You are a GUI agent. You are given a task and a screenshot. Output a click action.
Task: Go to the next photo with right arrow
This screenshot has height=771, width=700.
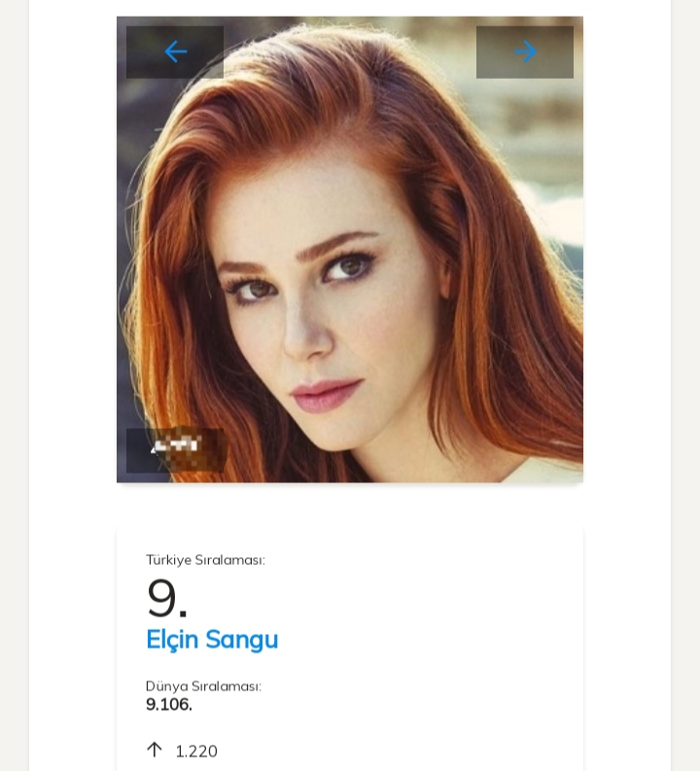pos(525,52)
